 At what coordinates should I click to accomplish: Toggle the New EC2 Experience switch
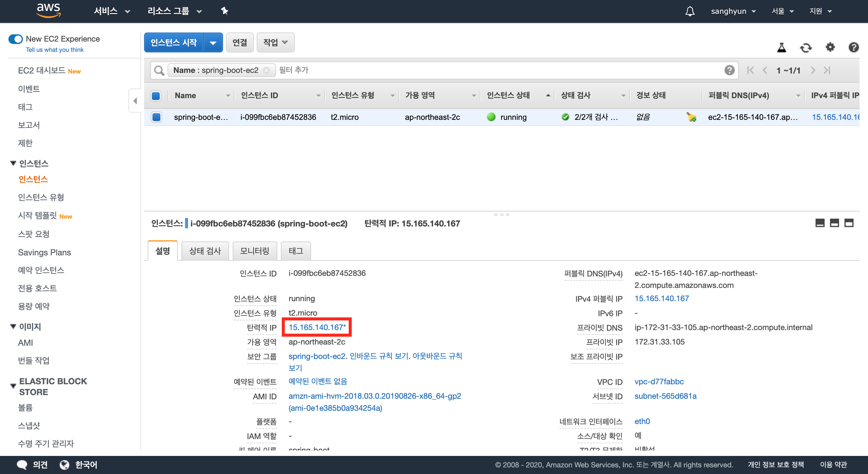coord(15,39)
